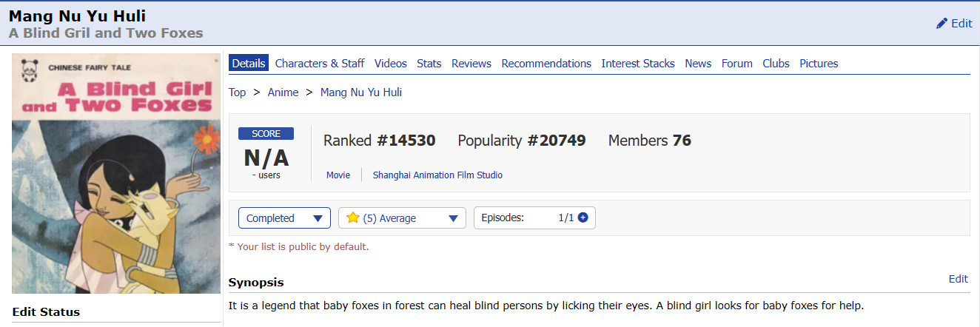Click the Ranked #14530 text
Screen dimensions: 980x327
point(380,141)
